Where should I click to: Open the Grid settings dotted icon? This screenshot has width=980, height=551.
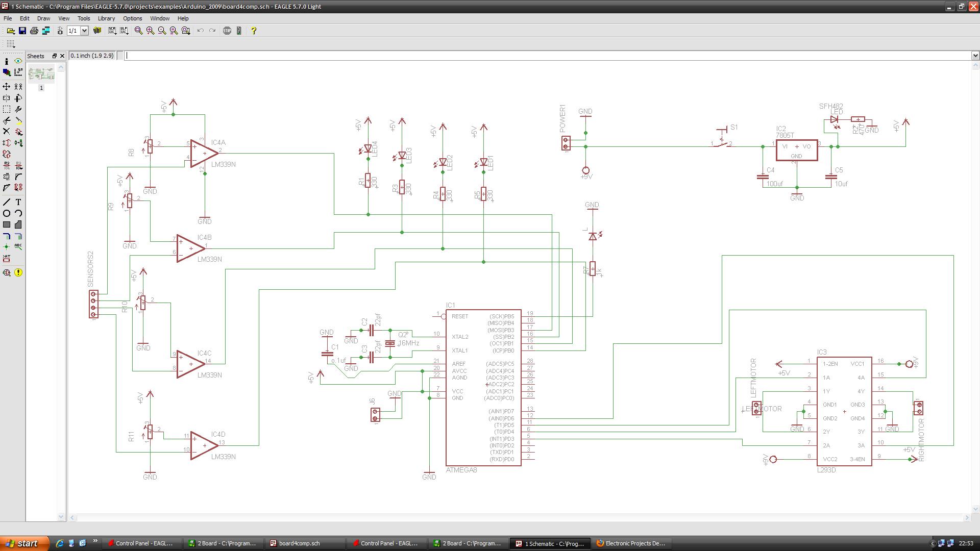point(10,44)
